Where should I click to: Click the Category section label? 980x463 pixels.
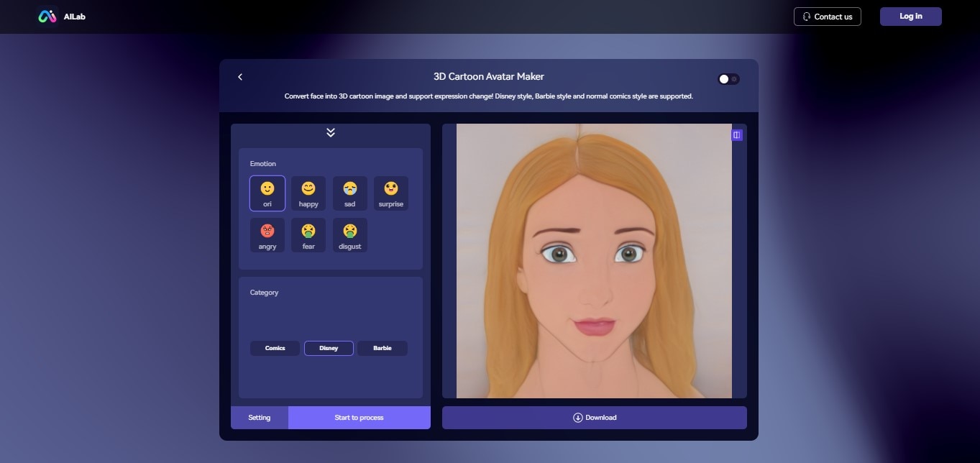tap(264, 293)
